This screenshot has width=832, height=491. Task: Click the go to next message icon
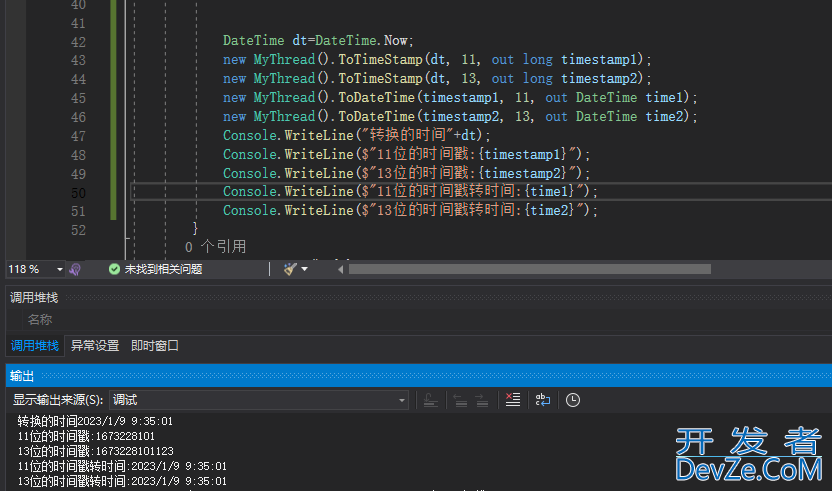pos(482,400)
